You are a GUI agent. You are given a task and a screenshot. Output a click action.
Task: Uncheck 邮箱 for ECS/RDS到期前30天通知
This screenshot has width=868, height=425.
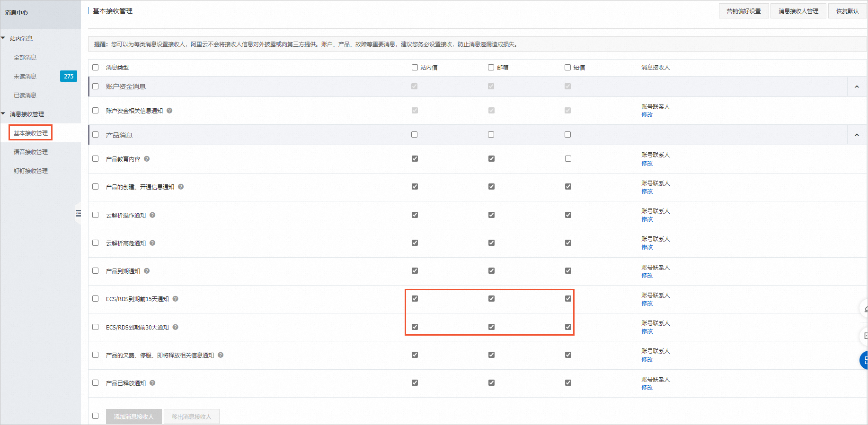491,327
